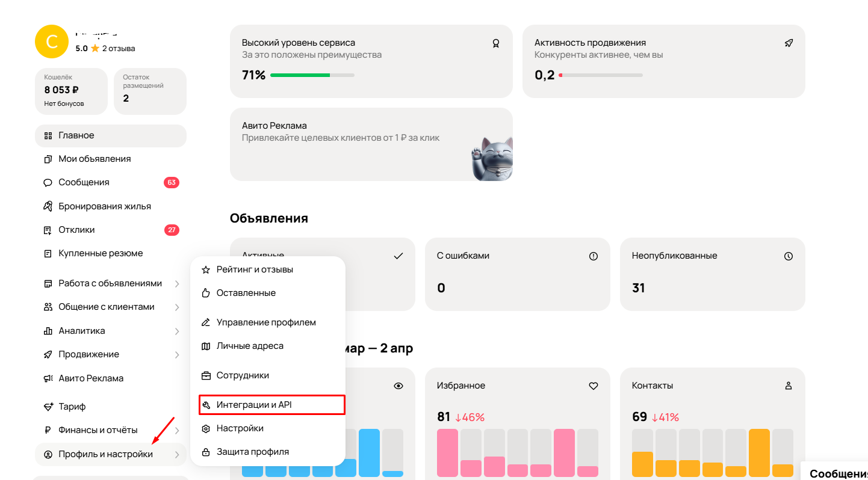This screenshot has width=868, height=480.
Task: Open Настройки from the popup menu
Action: tap(240, 428)
